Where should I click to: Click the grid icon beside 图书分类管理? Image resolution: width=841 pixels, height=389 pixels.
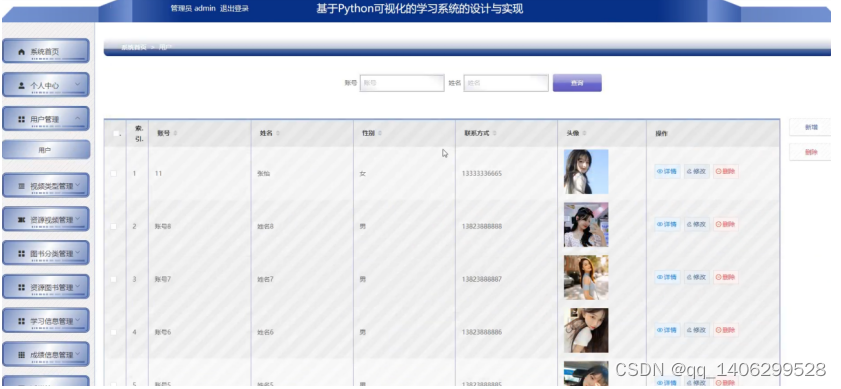pos(21,253)
